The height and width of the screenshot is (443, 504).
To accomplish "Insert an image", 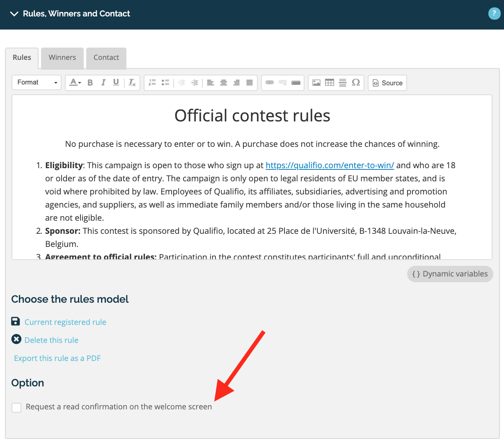I will point(316,82).
